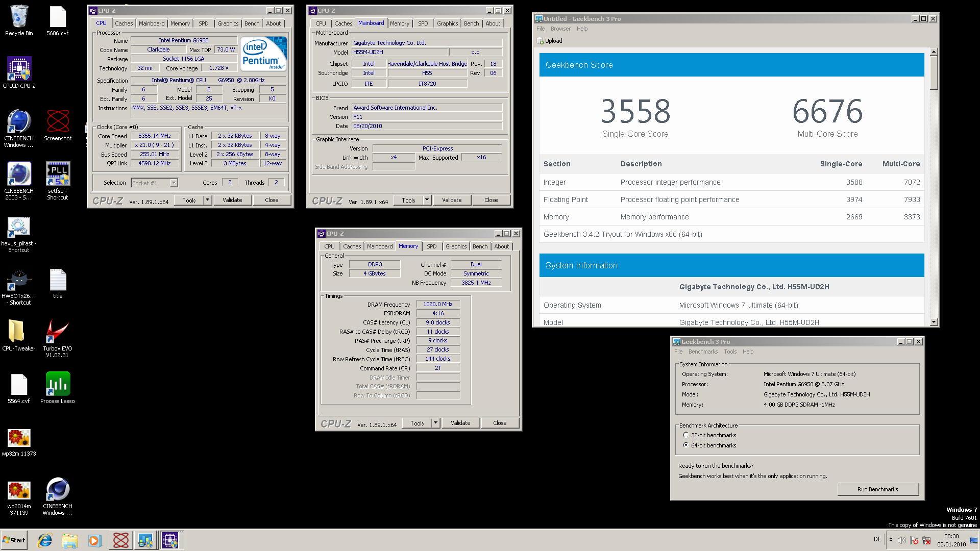
Task: Open the 5564.cvf file icon
Action: [x=19, y=388]
